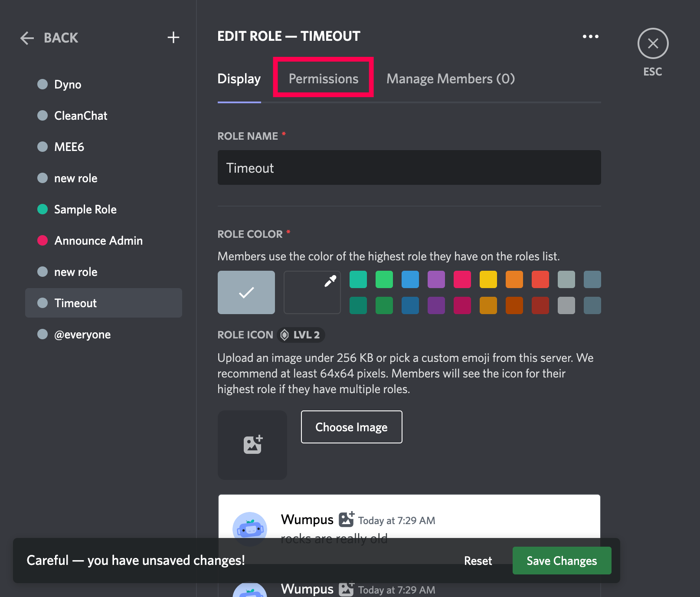Select the Announce Admin role
The height and width of the screenshot is (597, 700).
(98, 241)
